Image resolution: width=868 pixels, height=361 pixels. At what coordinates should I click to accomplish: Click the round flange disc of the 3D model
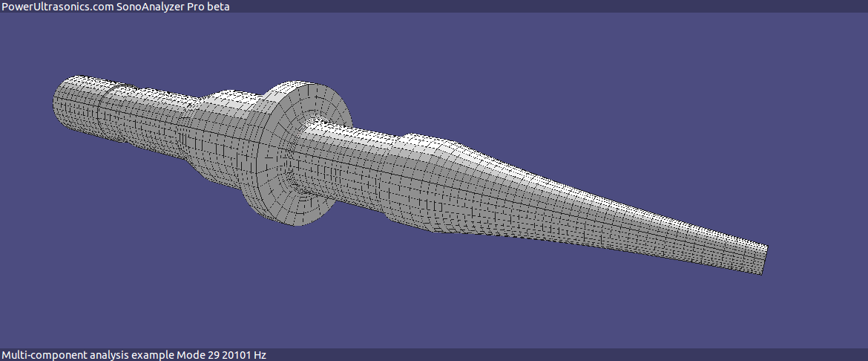coord(296,154)
